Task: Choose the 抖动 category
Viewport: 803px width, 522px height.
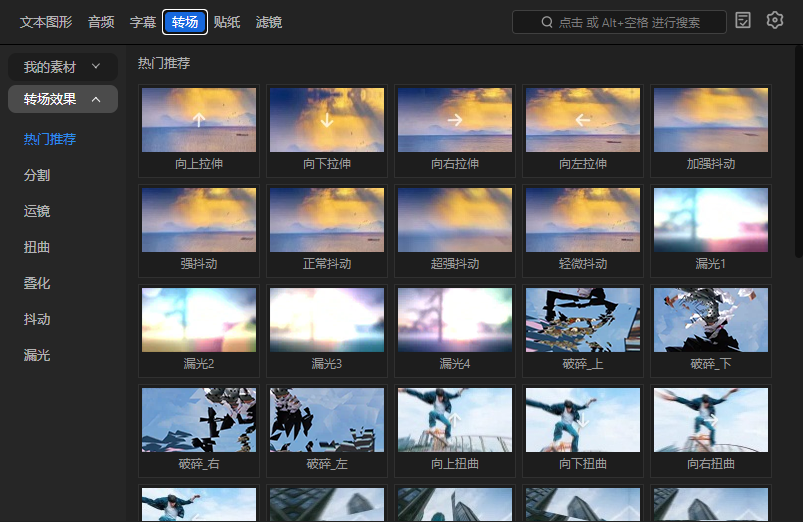Action: [x=37, y=319]
